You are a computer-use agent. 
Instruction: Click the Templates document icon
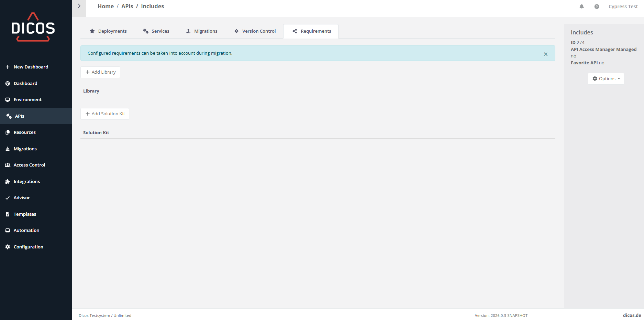click(x=8, y=214)
